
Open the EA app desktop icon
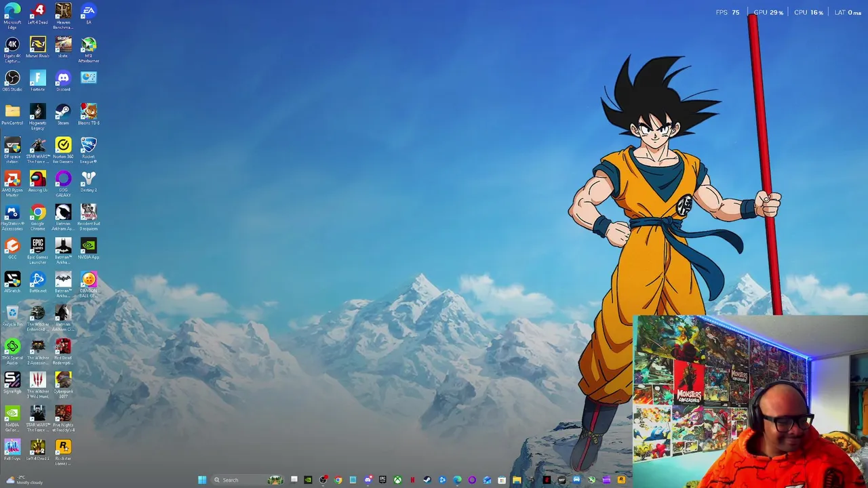[88, 15]
